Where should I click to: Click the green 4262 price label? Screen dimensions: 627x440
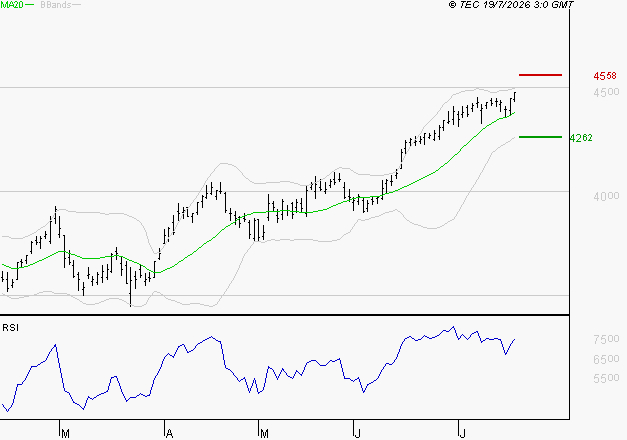(x=581, y=138)
